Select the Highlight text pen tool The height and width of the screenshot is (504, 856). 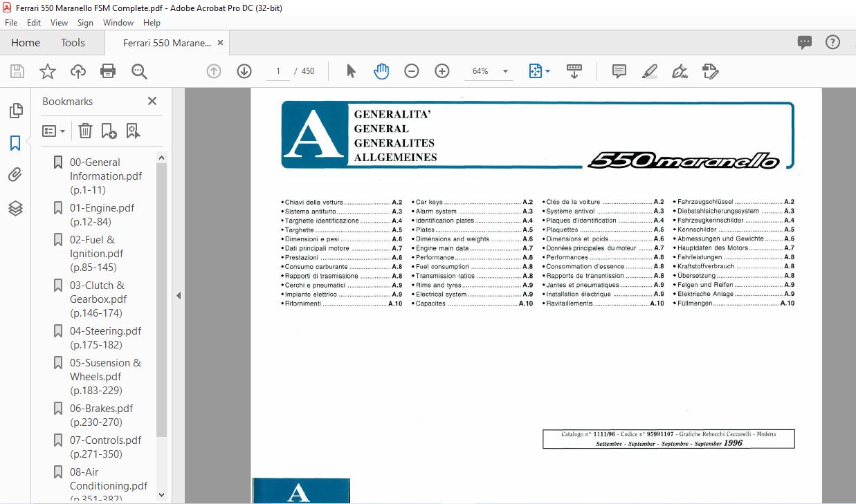(x=650, y=71)
